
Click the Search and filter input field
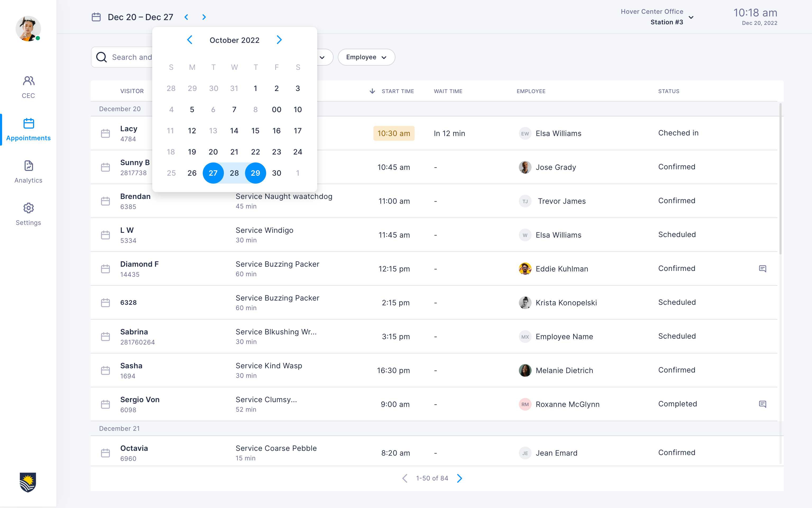point(122,57)
